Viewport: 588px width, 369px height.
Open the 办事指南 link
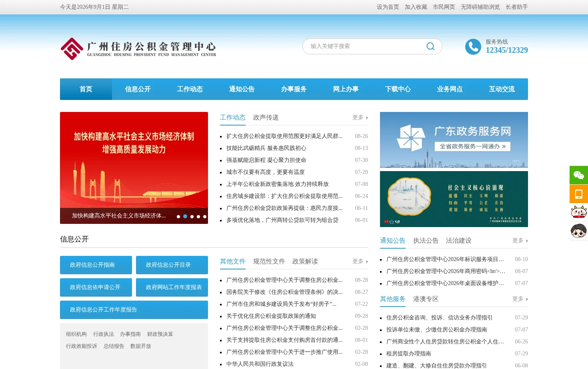pos(130,334)
